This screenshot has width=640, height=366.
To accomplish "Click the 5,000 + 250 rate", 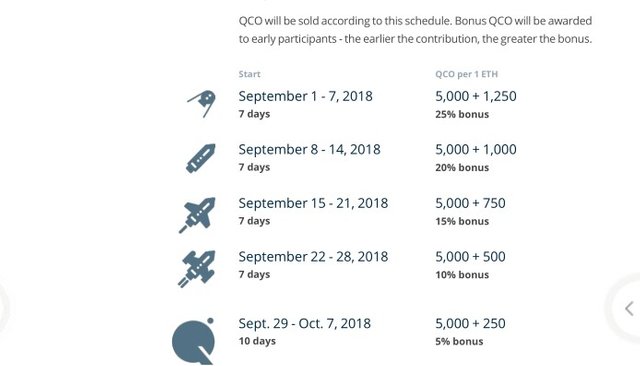I will pyautogui.click(x=470, y=324).
